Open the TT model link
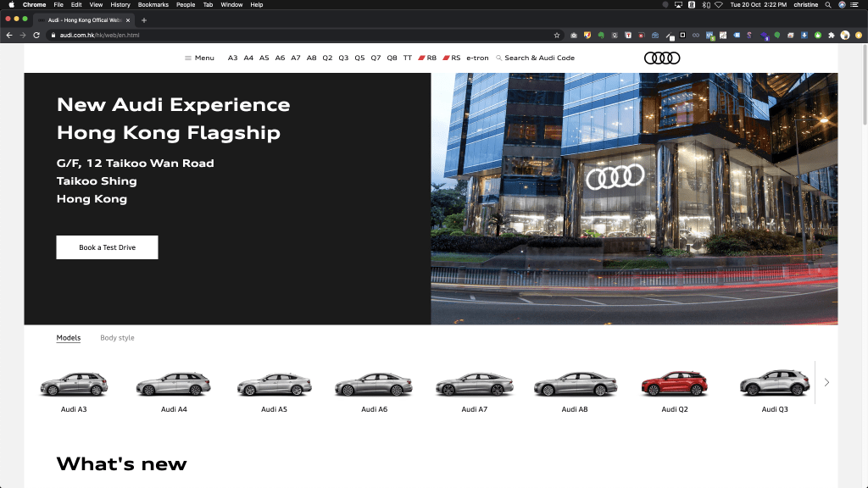868x488 pixels. 408,58
